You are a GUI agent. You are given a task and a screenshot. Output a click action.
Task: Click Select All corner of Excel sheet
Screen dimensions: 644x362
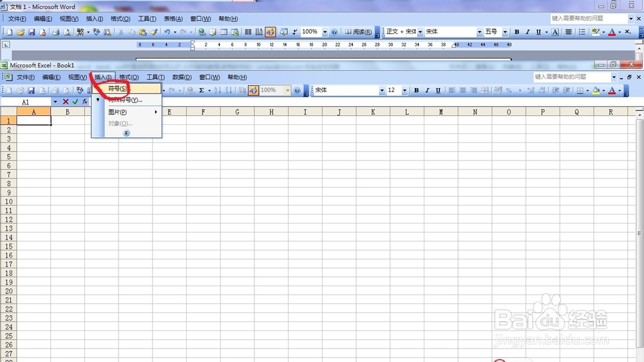8,111
